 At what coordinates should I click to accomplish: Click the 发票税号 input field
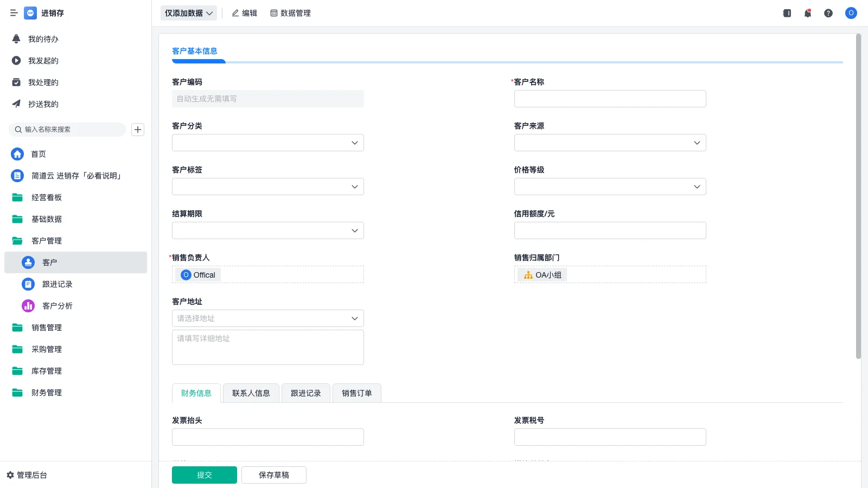coord(610,437)
